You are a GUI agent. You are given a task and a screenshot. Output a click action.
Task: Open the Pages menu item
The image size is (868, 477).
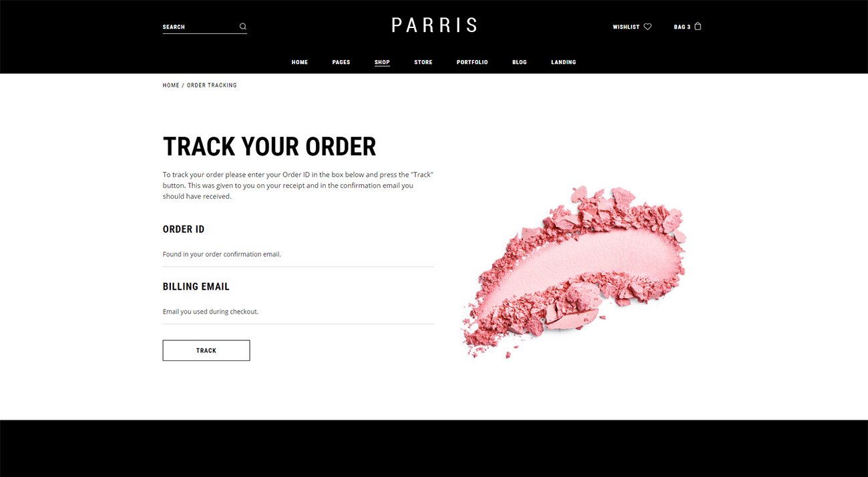[341, 62]
